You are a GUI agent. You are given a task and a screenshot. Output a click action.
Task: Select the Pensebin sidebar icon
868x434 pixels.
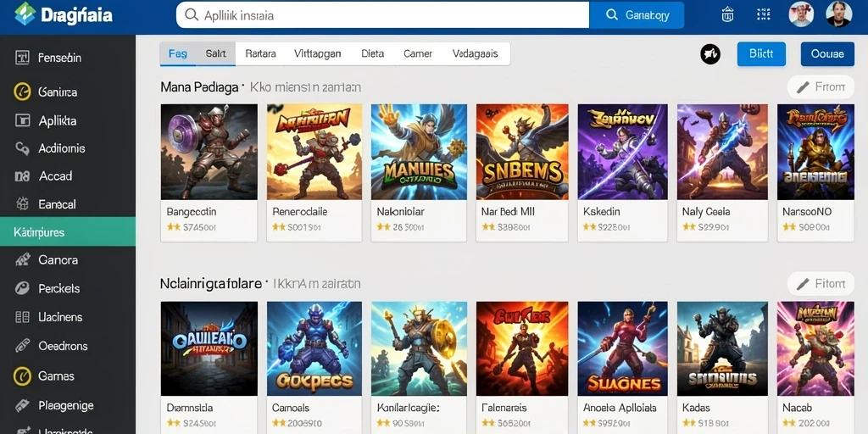22,58
